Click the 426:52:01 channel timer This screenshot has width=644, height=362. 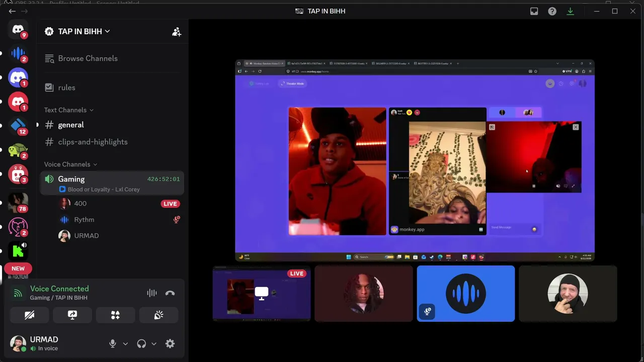tap(164, 179)
